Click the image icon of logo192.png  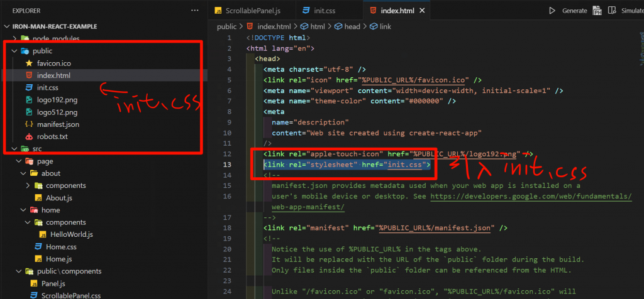click(29, 100)
